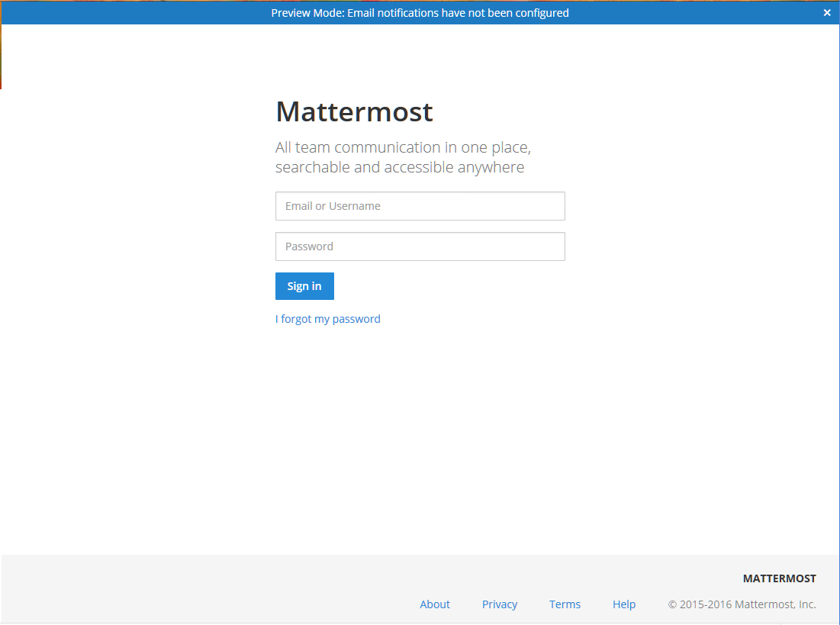The height and width of the screenshot is (625, 840).
Task: Dismiss the Preview Mode notification banner
Action: click(826, 12)
